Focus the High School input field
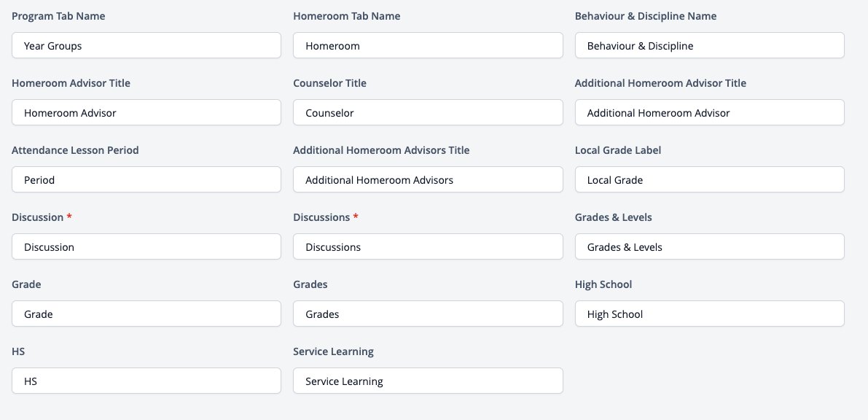 tap(710, 314)
